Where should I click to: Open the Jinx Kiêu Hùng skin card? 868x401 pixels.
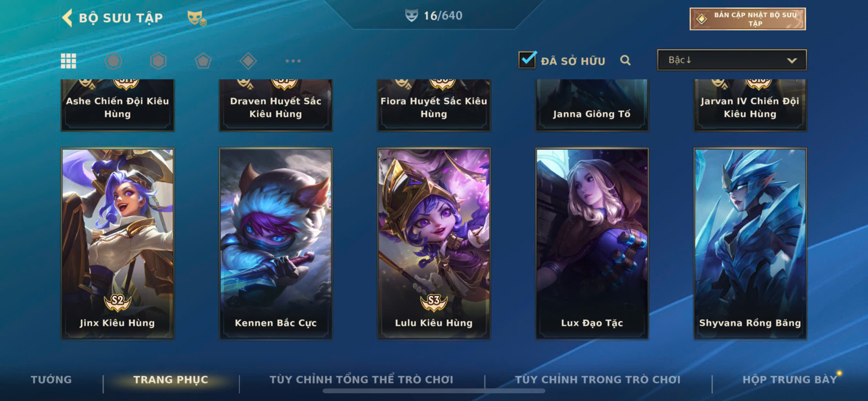(118, 244)
